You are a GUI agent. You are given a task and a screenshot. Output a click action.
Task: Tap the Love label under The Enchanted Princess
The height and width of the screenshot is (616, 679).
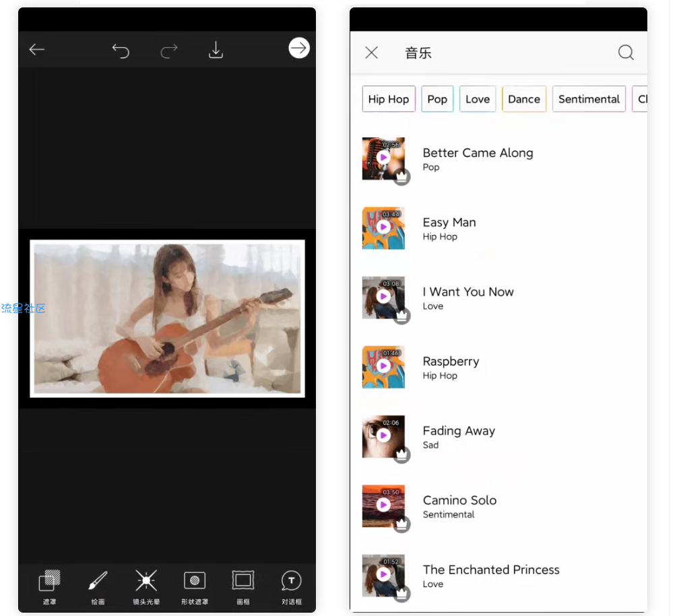coord(432,584)
